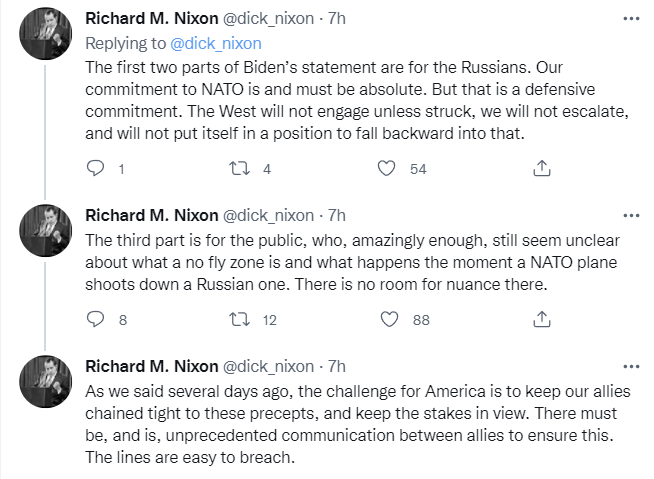Retweet the tweet about NATO defensive commitment
The width and height of the screenshot is (654, 479).
(240, 169)
